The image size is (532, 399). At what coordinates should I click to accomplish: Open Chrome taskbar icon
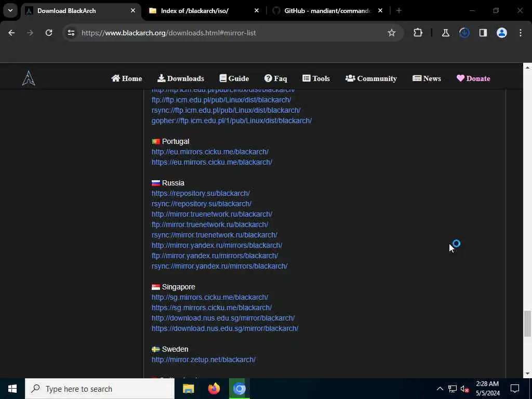tap(239, 389)
